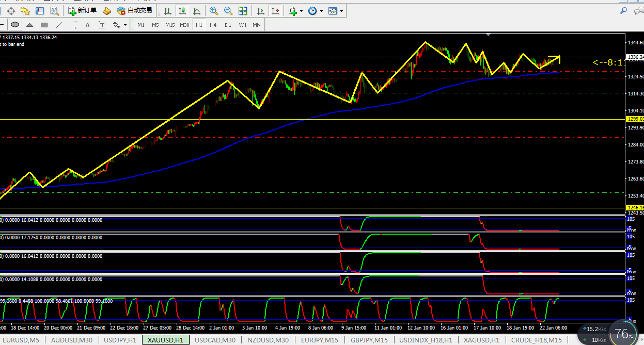
Task: Open the MetaEditor yellow book icon
Action: pos(107,11)
